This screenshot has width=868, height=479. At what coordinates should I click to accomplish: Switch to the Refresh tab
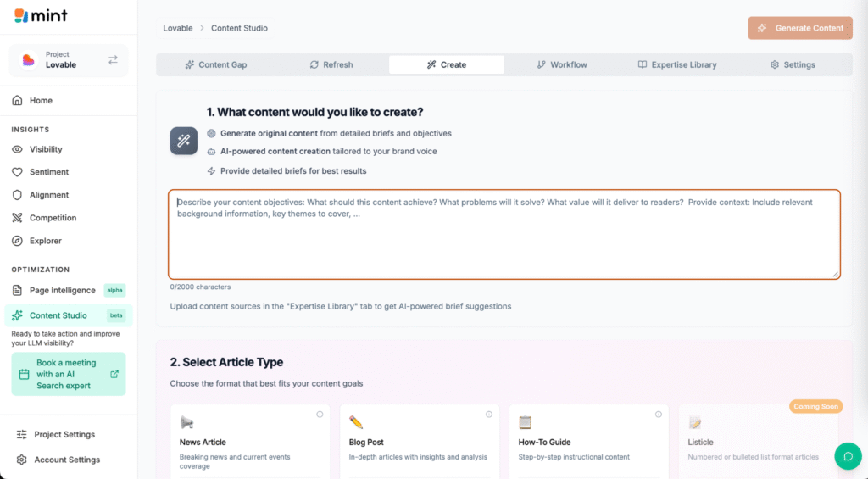pyautogui.click(x=331, y=64)
